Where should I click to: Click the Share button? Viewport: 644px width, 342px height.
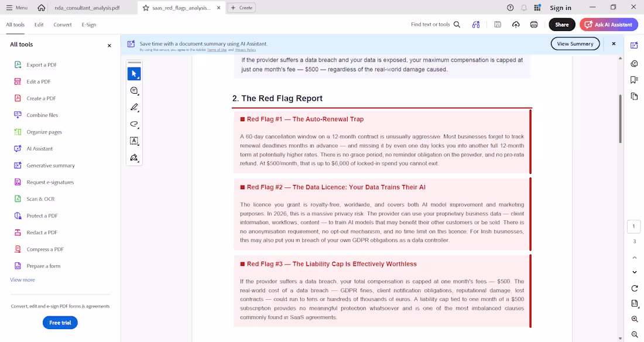[x=562, y=25]
